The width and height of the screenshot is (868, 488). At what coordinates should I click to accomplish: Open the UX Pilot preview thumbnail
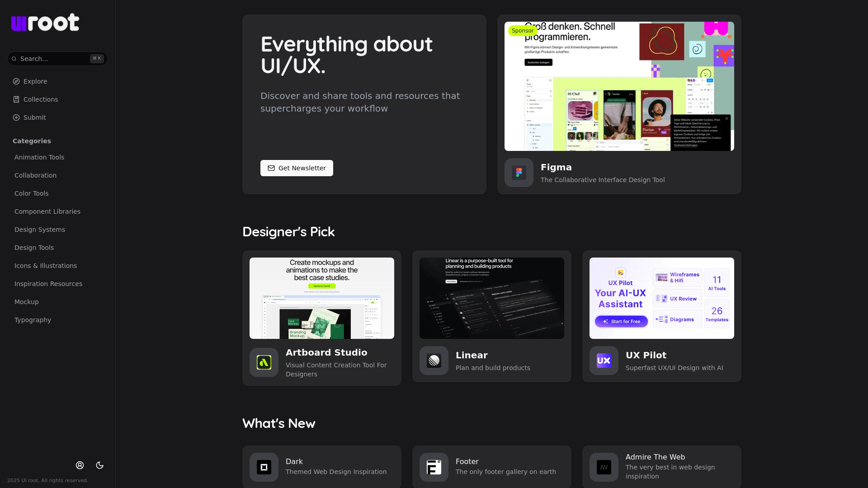click(661, 298)
